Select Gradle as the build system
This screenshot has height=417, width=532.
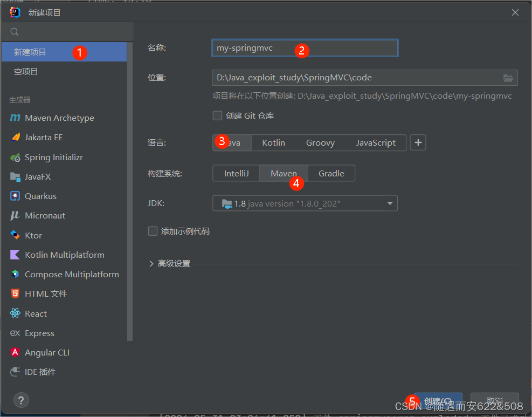[x=331, y=173]
